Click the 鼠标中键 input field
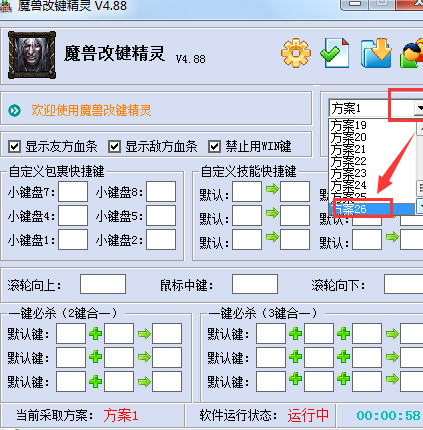This screenshot has height=430, width=423. [255, 284]
